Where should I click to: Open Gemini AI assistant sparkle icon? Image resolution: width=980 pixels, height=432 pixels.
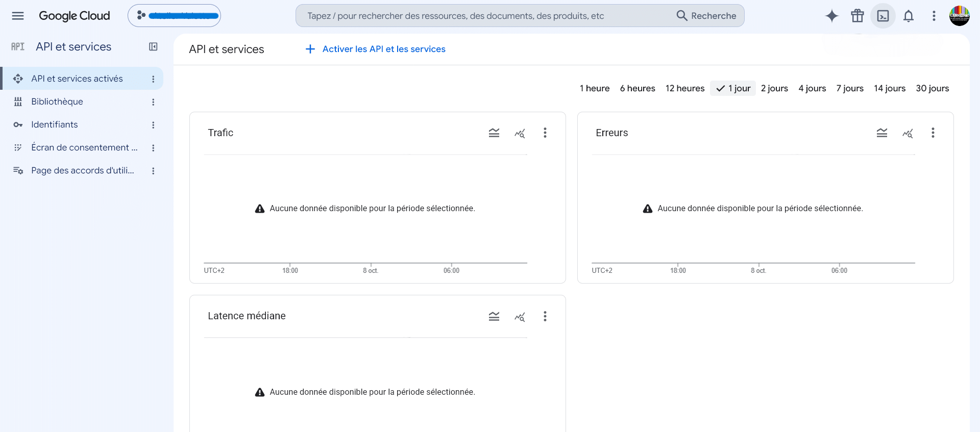(832, 16)
